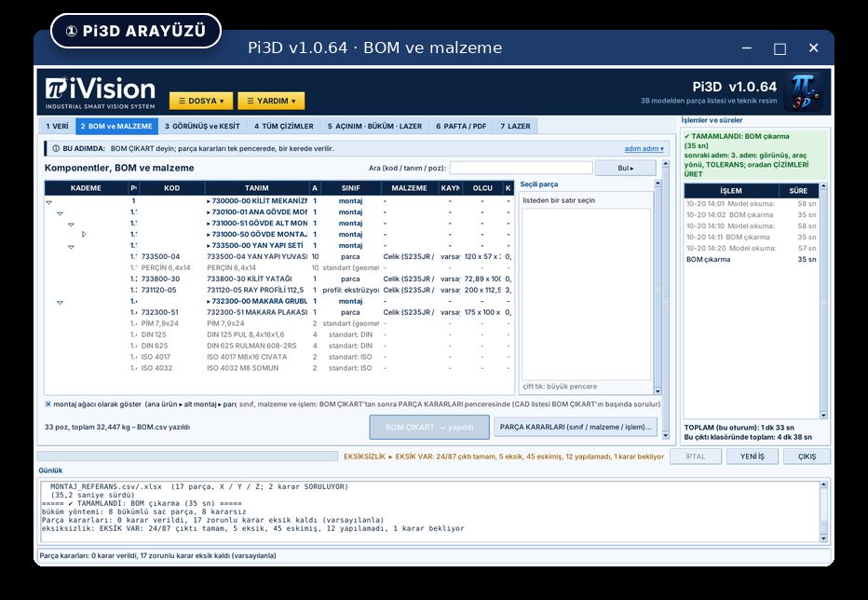Open the YARDIM dropdown menu
868x600 pixels.
pyautogui.click(x=271, y=101)
